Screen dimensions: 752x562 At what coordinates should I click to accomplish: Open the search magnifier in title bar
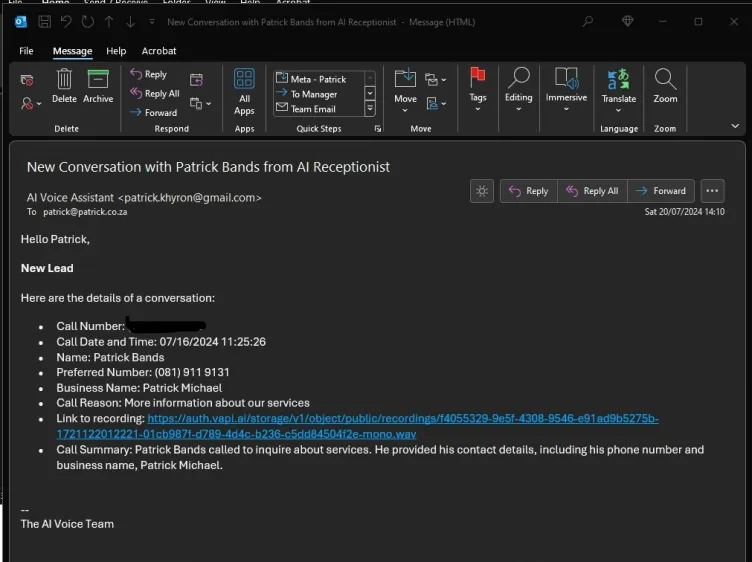588,21
